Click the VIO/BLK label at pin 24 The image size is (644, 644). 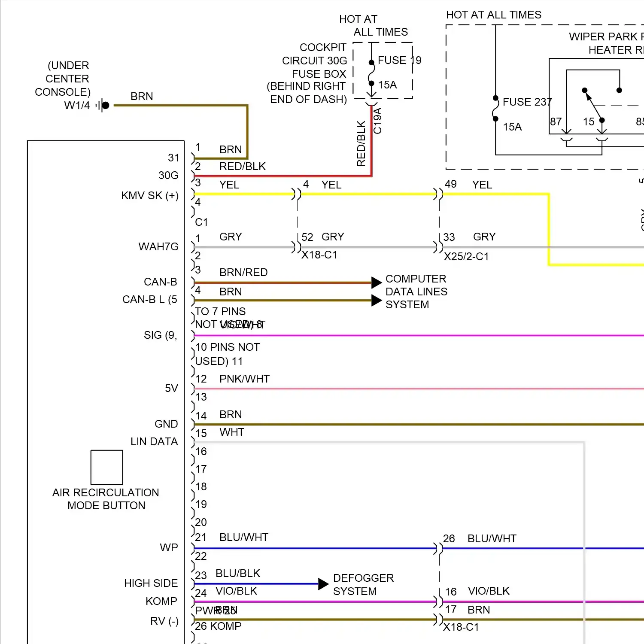coord(236,591)
